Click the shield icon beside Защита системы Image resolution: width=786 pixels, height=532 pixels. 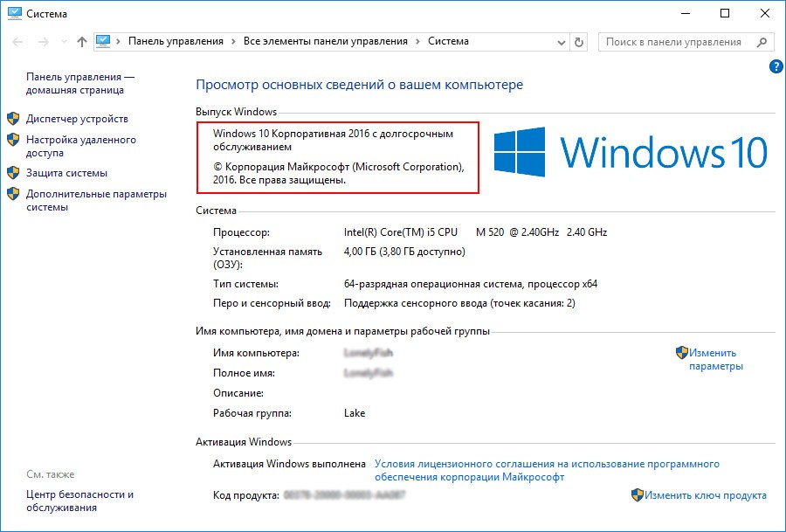click(x=13, y=173)
